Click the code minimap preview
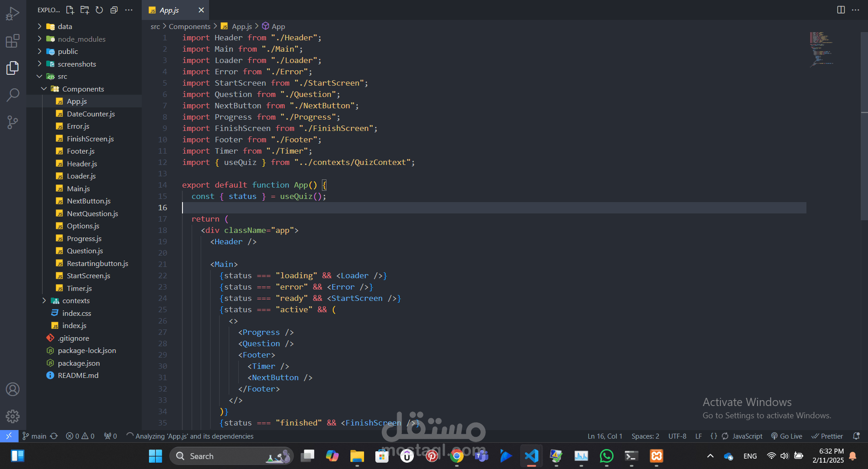This screenshot has width=868, height=469. [821, 49]
